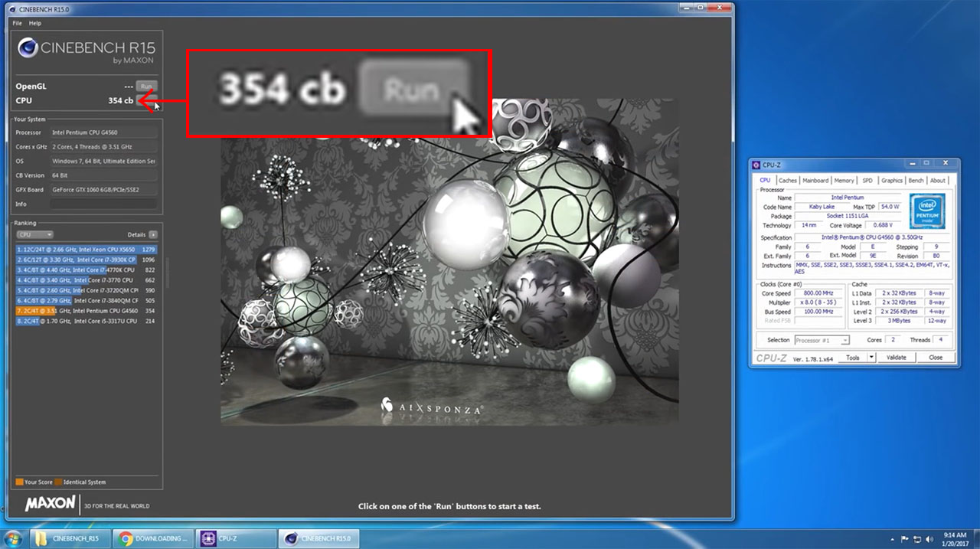The image size is (980, 549).
Task: Close the Cinebench window
Action: tap(718, 7)
